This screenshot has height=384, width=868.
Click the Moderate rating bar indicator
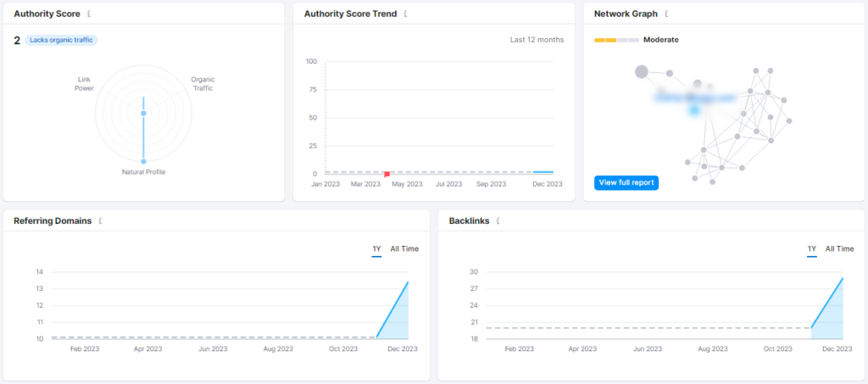coord(617,40)
